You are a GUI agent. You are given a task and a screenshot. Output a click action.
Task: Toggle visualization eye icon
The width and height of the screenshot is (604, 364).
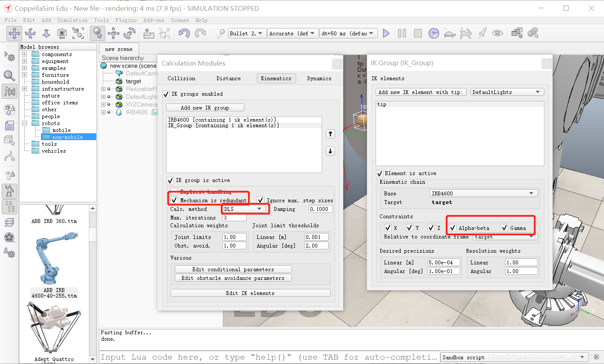498,33
